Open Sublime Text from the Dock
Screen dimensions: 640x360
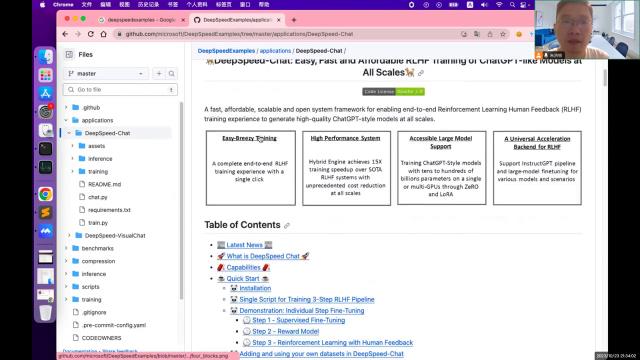point(45,213)
